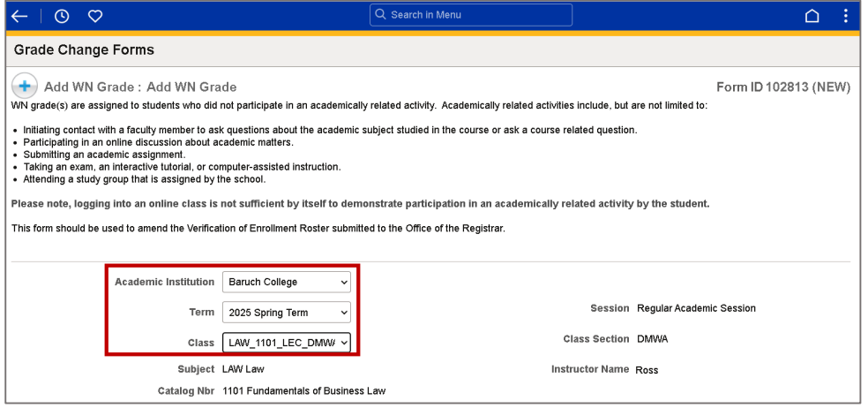The width and height of the screenshot is (868, 408).
Task: Click the Participating in an online discussion bullet
Action: pos(158,142)
